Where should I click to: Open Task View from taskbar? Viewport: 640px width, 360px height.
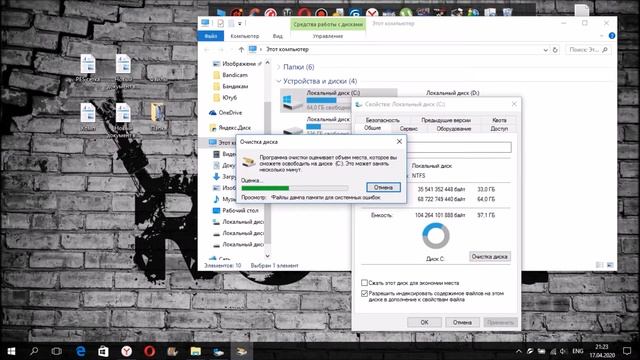[x=57, y=351]
